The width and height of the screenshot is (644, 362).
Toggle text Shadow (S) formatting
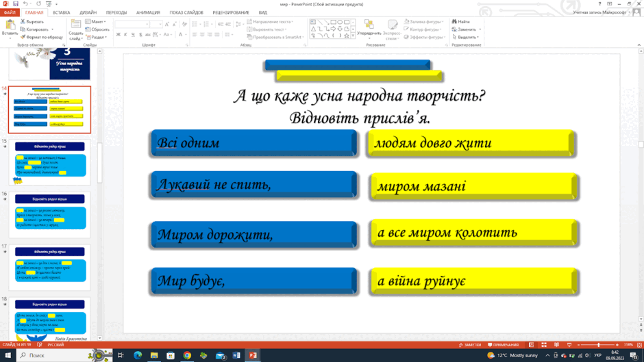point(140,34)
